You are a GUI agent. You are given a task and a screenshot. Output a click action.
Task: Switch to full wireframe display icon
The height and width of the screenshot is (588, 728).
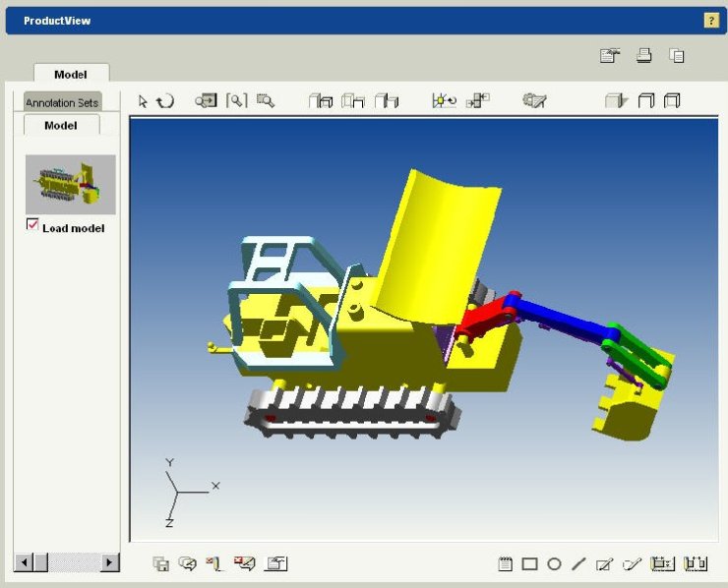672,100
